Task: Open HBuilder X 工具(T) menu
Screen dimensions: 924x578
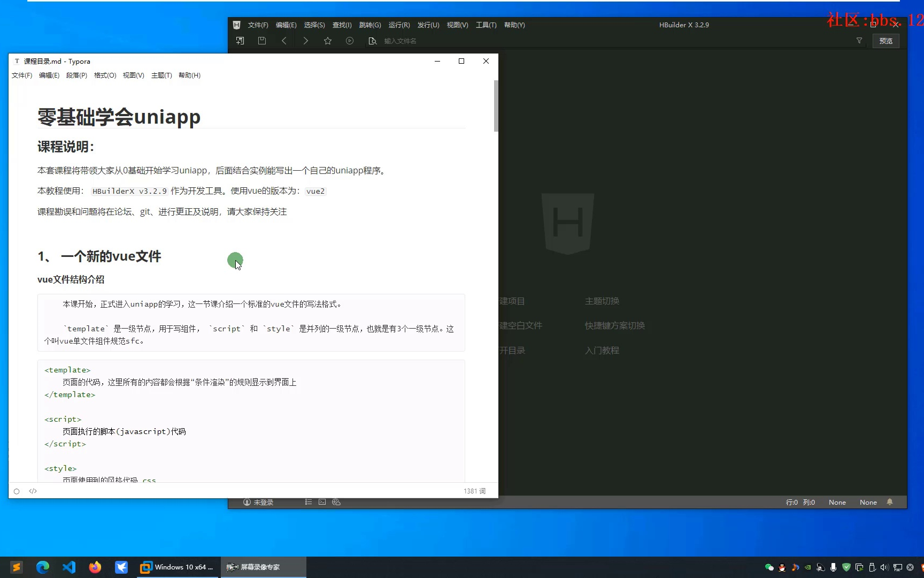Action: click(486, 25)
